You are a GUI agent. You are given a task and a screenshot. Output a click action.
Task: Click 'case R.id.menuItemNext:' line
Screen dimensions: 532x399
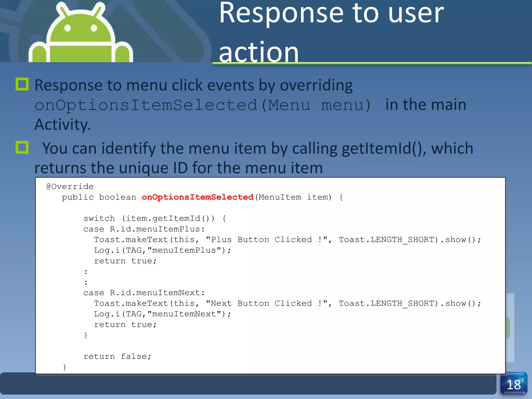[144, 293]
